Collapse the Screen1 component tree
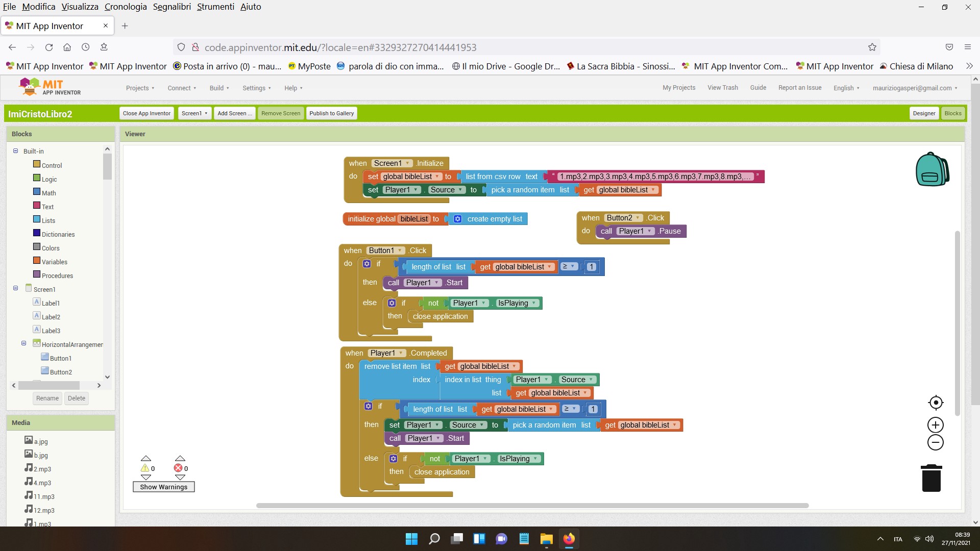The image size is (980, 551). [x=15, y=289]
